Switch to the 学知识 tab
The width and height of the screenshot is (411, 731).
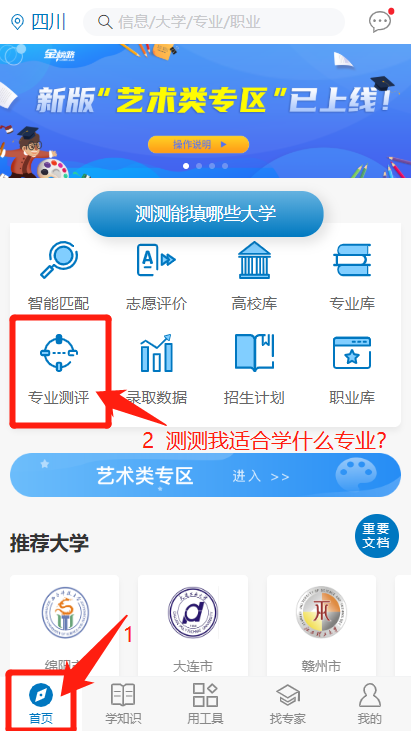click(123, 704)
